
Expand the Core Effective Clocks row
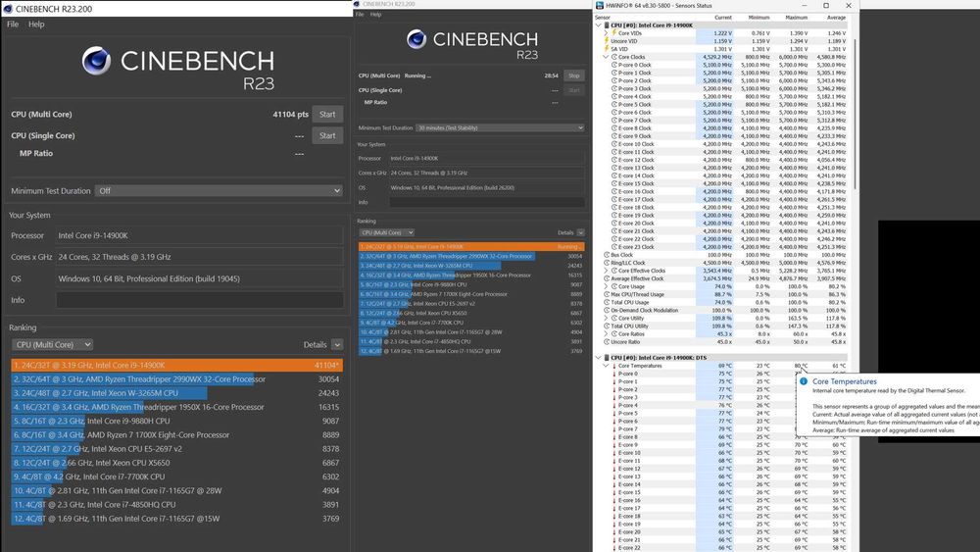(x=606, y=271)
